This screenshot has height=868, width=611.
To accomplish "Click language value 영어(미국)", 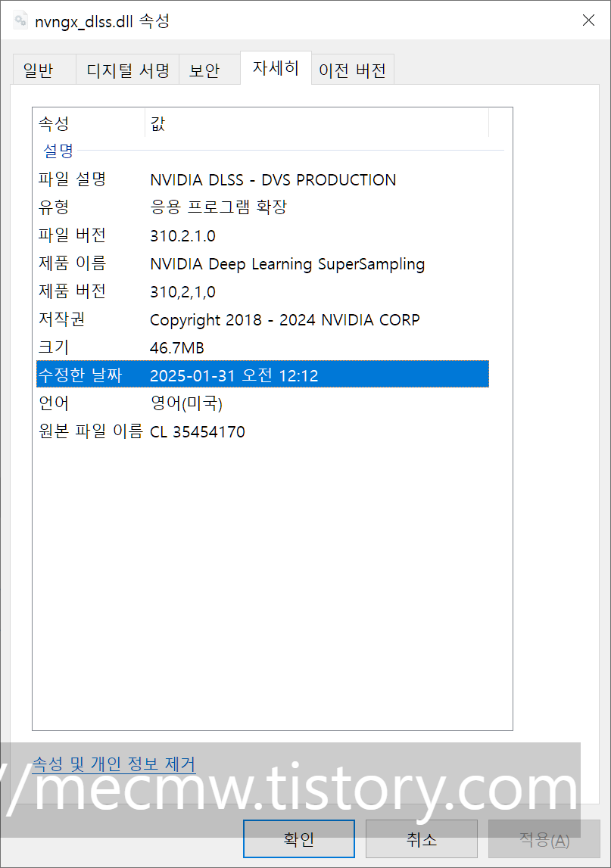I will (186, 403).
